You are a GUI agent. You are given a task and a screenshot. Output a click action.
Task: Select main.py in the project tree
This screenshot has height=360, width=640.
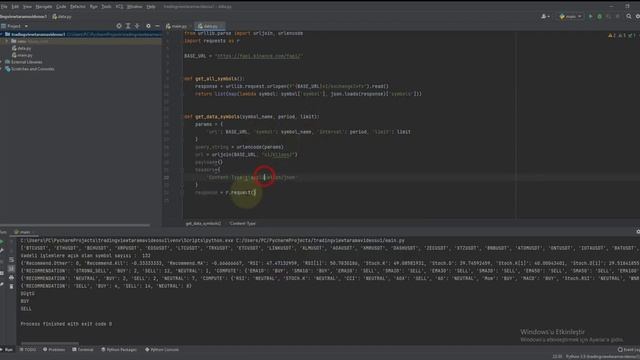point(22,55)
